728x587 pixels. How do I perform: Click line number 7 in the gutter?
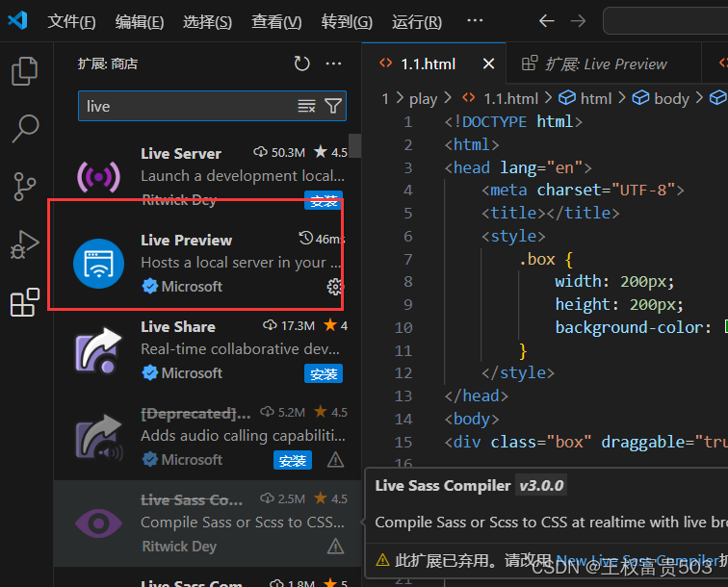(407, 259)
